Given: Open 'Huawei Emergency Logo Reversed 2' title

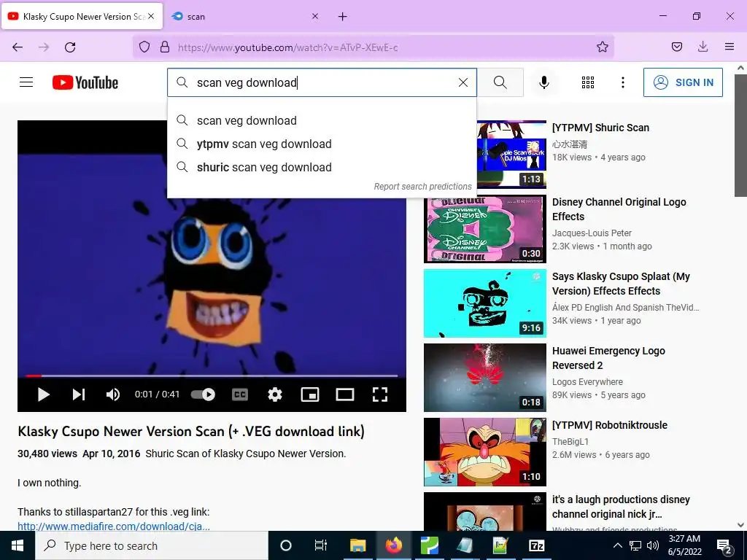Looking at the screenshot, I should click(608, 358).
